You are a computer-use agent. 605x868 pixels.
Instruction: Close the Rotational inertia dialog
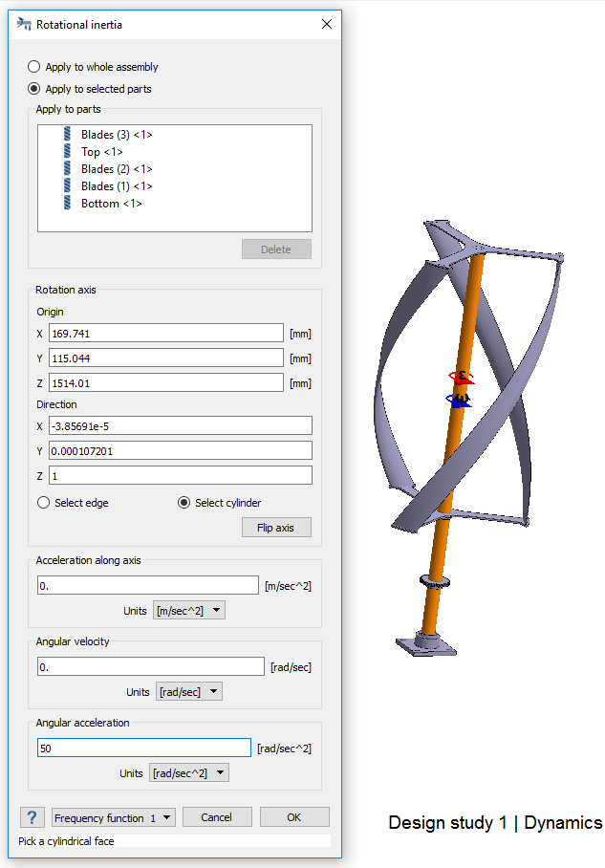click(x=327, y=24)
